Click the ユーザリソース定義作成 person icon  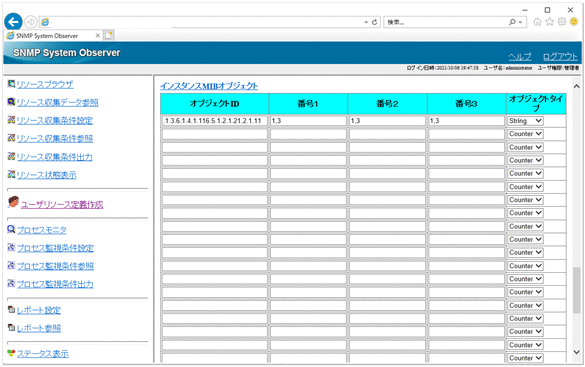13,202
